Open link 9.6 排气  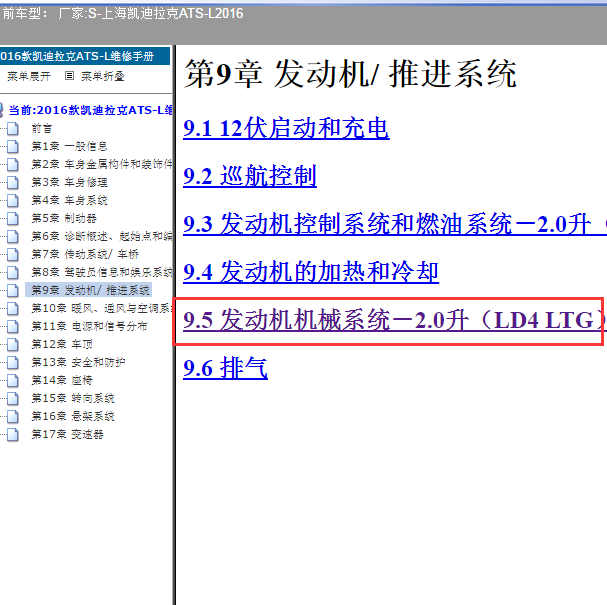tap(225, 368)
